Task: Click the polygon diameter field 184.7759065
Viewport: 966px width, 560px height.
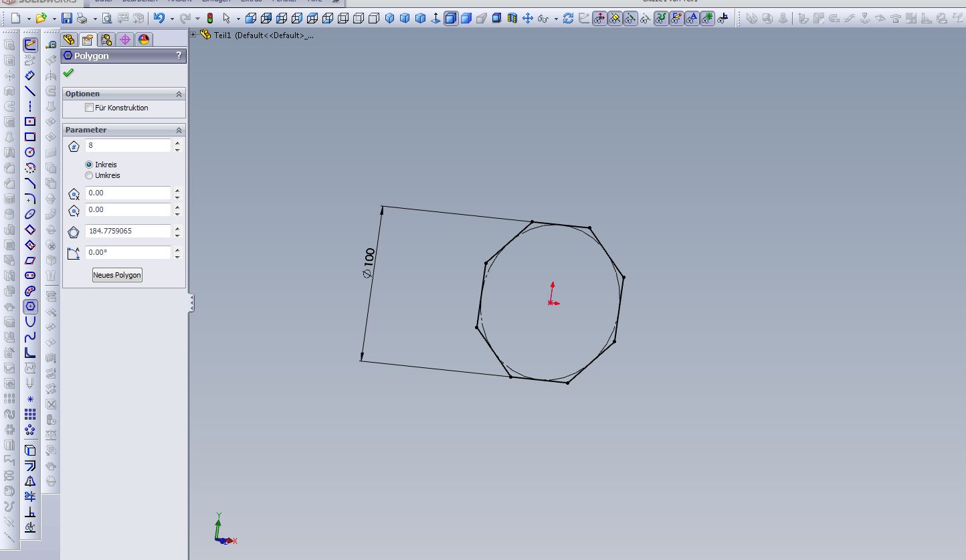Action: 127,231
